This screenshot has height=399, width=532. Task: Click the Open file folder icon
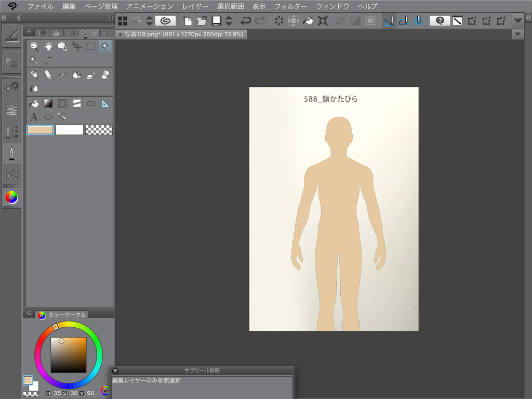click(x=202, y=21)
